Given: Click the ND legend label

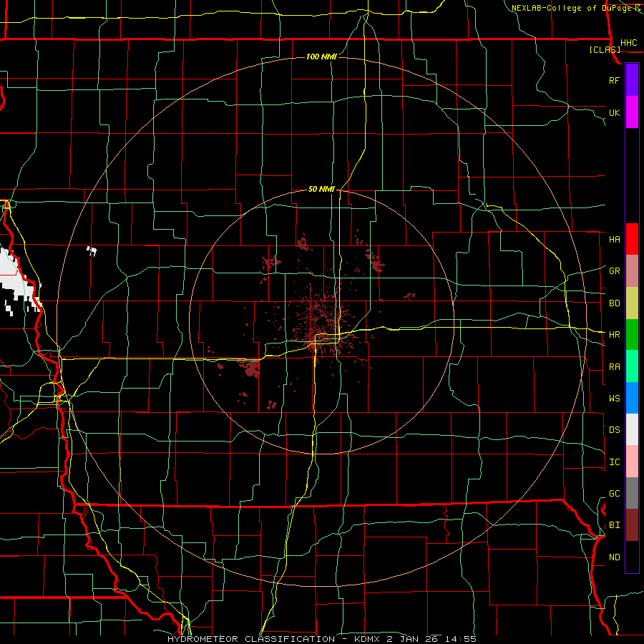Looking at the screenshot, I should [615, 557].
